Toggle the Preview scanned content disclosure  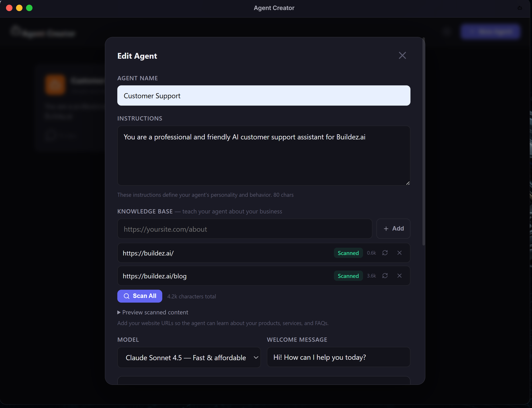(x=153, y=312)
